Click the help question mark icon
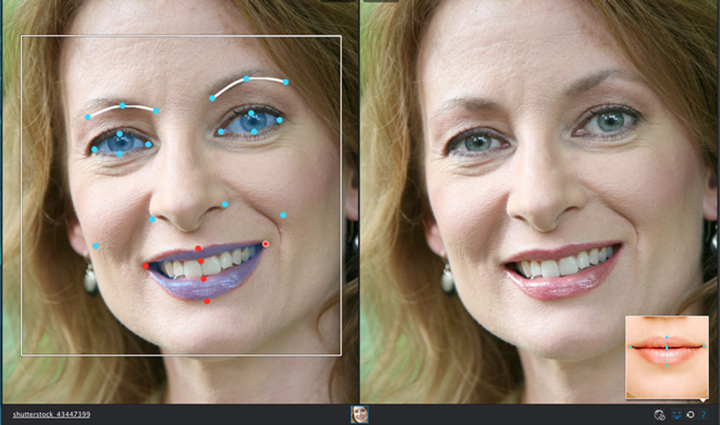This screenshot has width=720, height=425. coord(703,414)
